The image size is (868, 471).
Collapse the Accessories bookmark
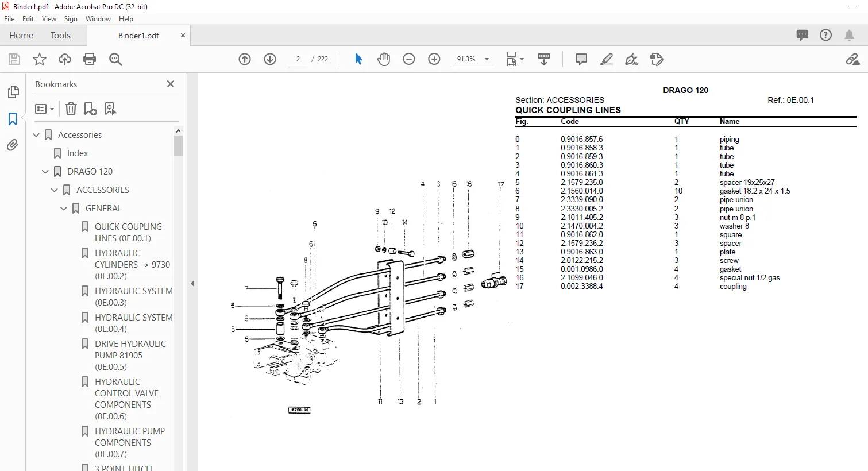click(x=36, y=135)
